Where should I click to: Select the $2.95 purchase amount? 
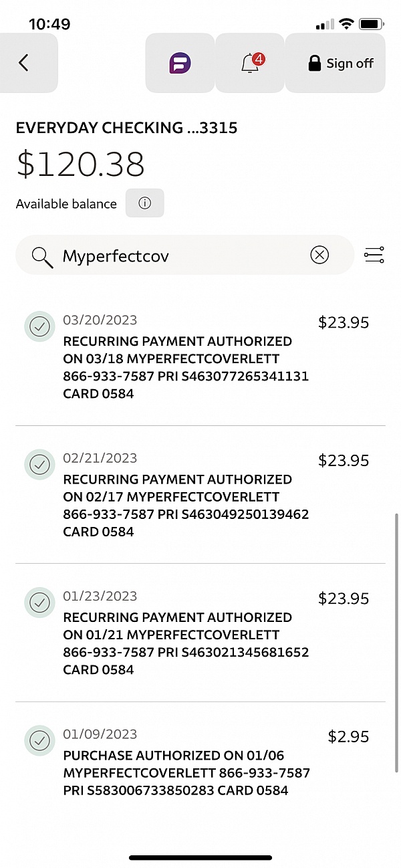[348, 736]
